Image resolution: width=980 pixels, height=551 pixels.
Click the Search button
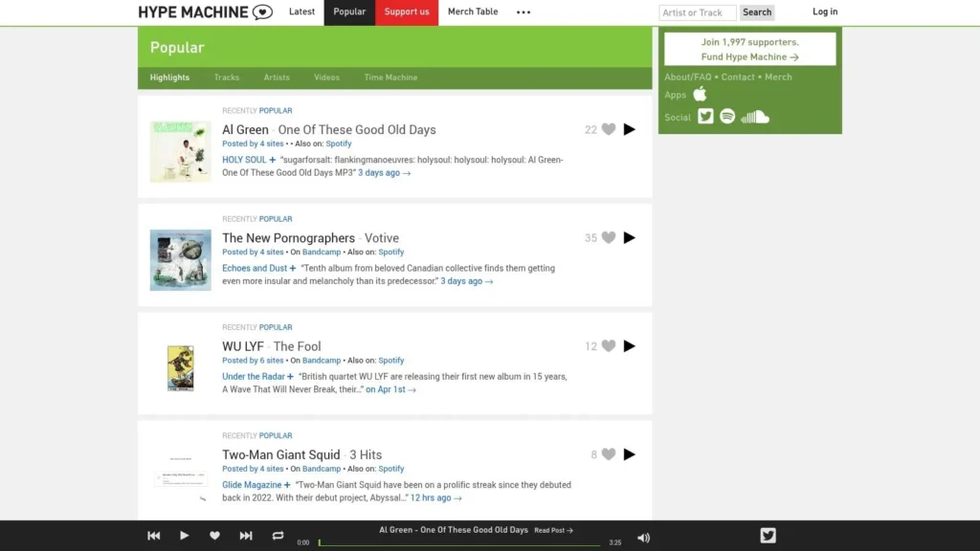click(757, 12)
